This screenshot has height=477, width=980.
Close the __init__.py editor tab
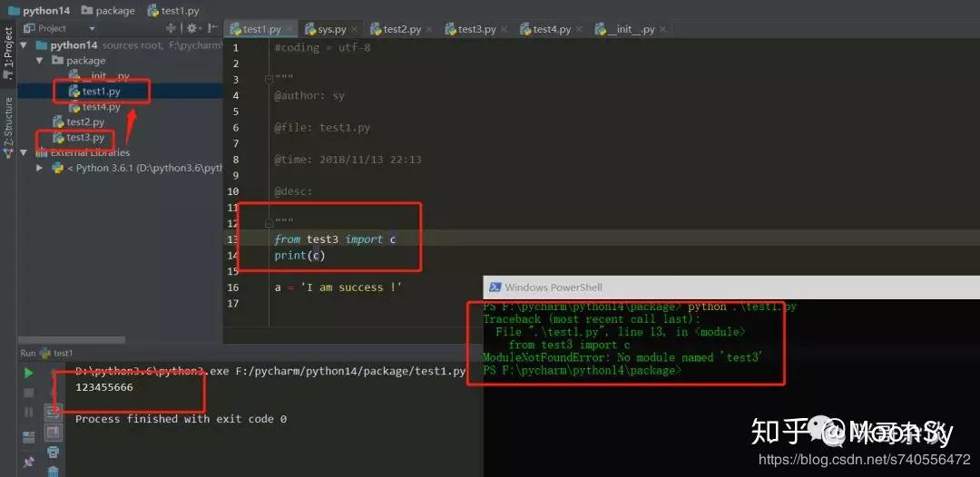click(x=662, y=29)
